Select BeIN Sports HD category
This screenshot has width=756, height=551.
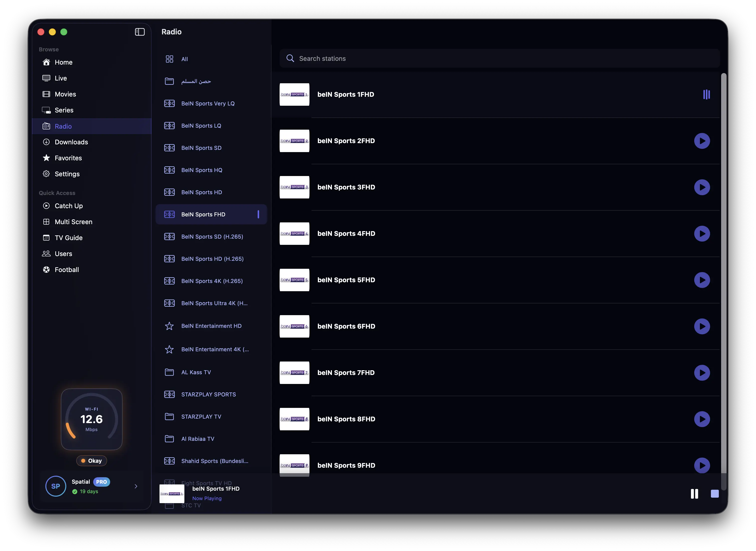[211, 192]
